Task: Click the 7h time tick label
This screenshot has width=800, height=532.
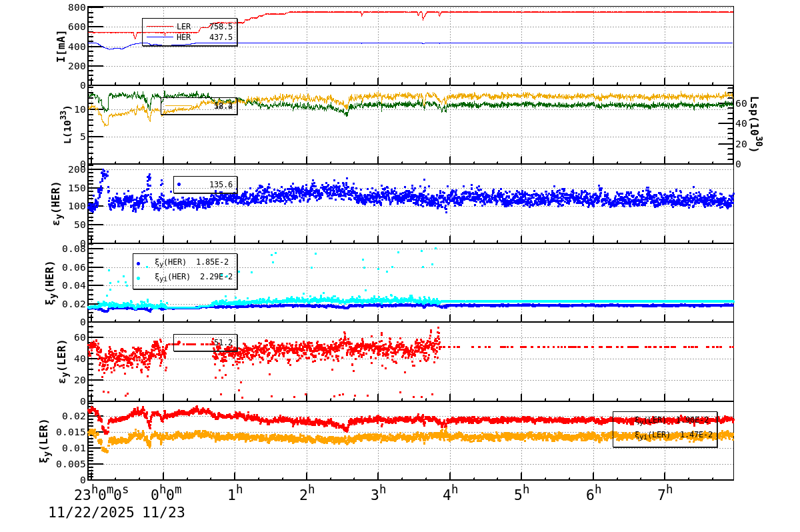Action: 665,494
